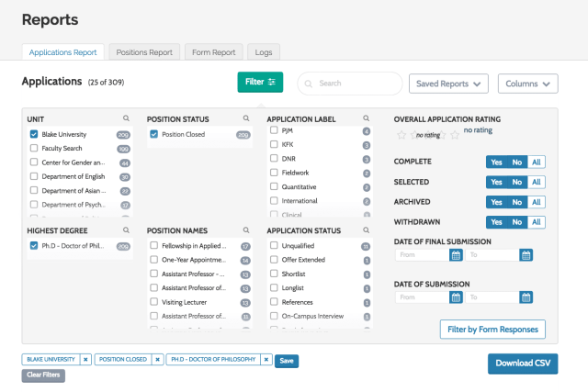Open search in Highest Degree filter

pos(127,230)
